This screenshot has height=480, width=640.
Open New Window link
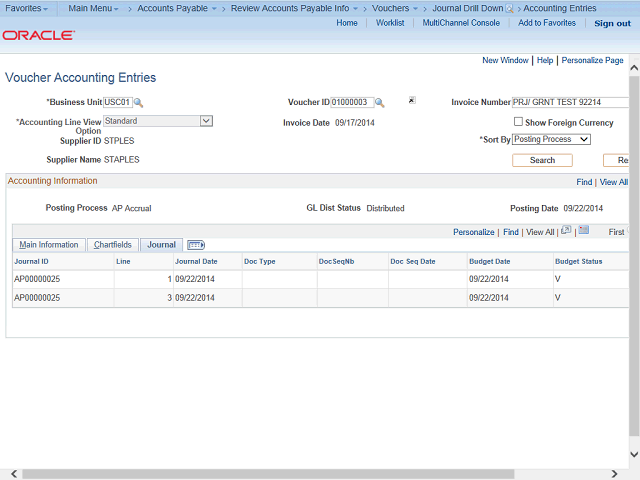point(505,60)
